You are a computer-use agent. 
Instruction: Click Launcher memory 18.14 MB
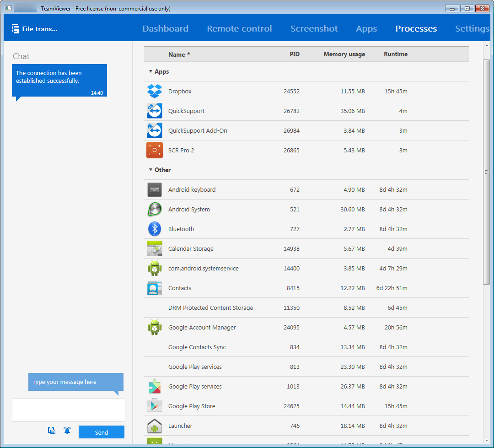353,426
